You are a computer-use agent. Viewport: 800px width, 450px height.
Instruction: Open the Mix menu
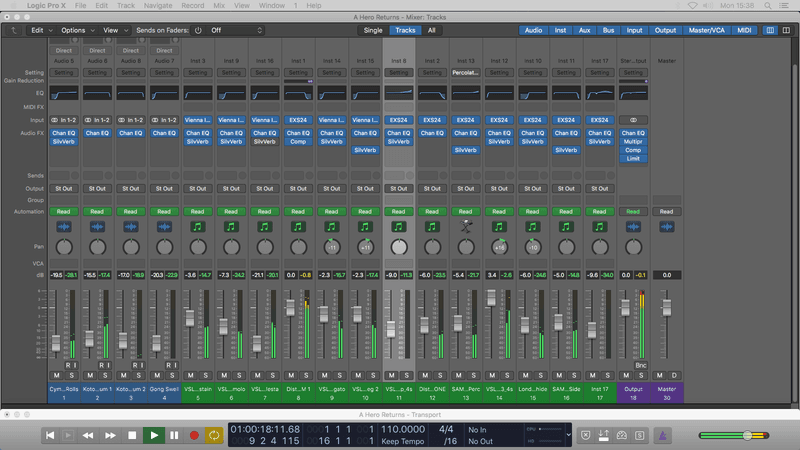pyautogui.click(x=219, y=6)
